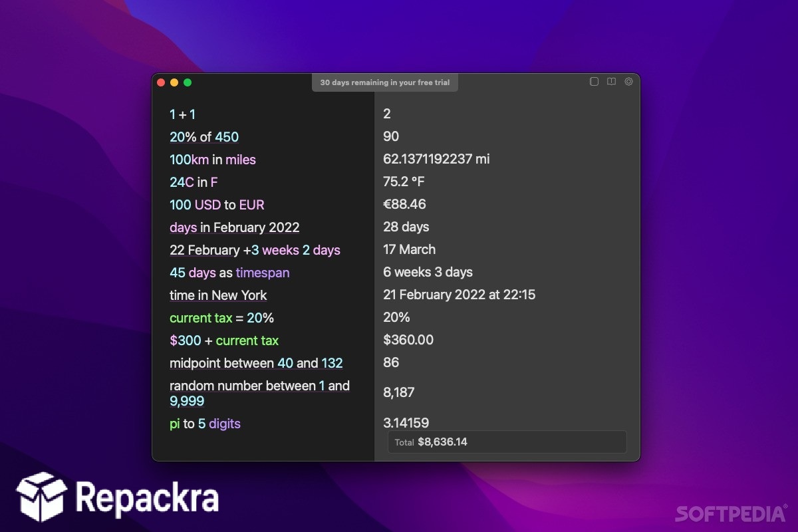798x532 pixels.
Task: Click the 8,187 random number result
Action: 399,392
